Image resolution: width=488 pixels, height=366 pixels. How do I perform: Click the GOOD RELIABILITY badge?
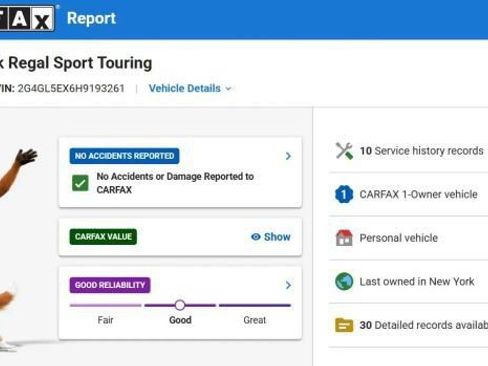click(x=110, y=285)
